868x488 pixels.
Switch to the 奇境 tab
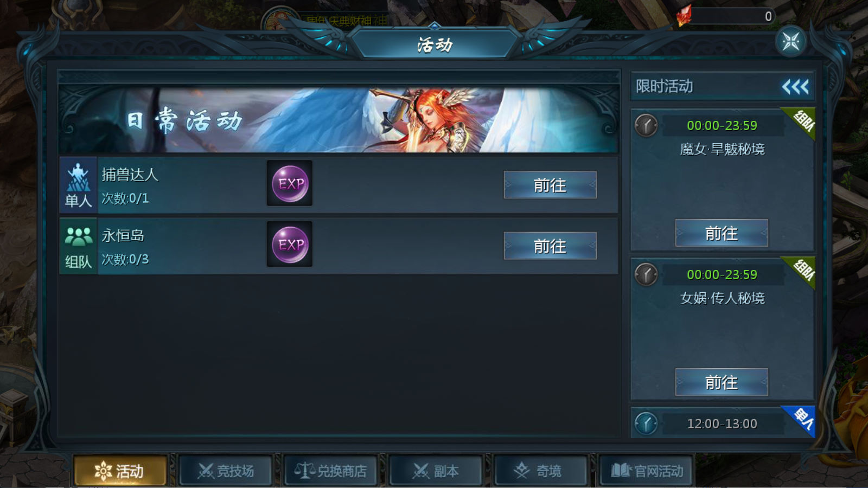(x=540, y=471)
